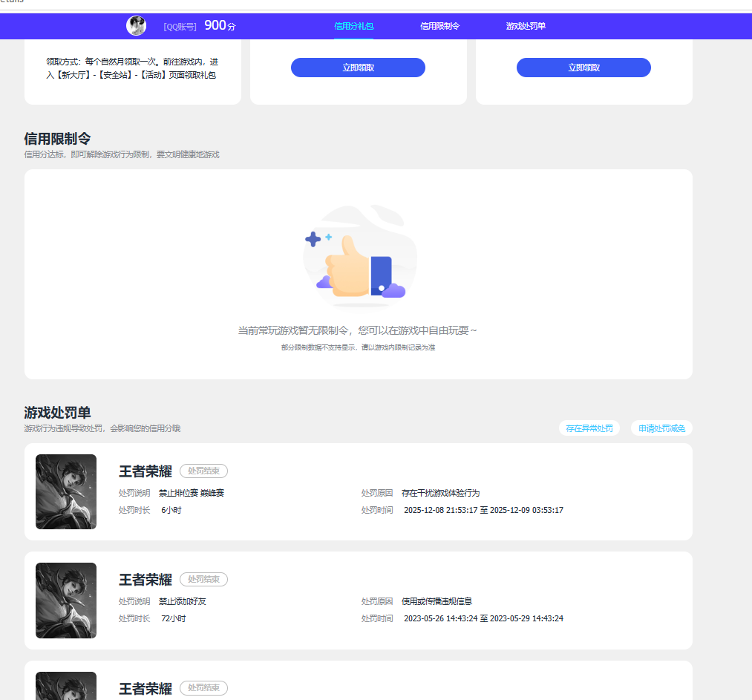Viewport: 752px width, 700px height.
Task: Click the text 禁止添加好友
Action: [x=182, y=601]
